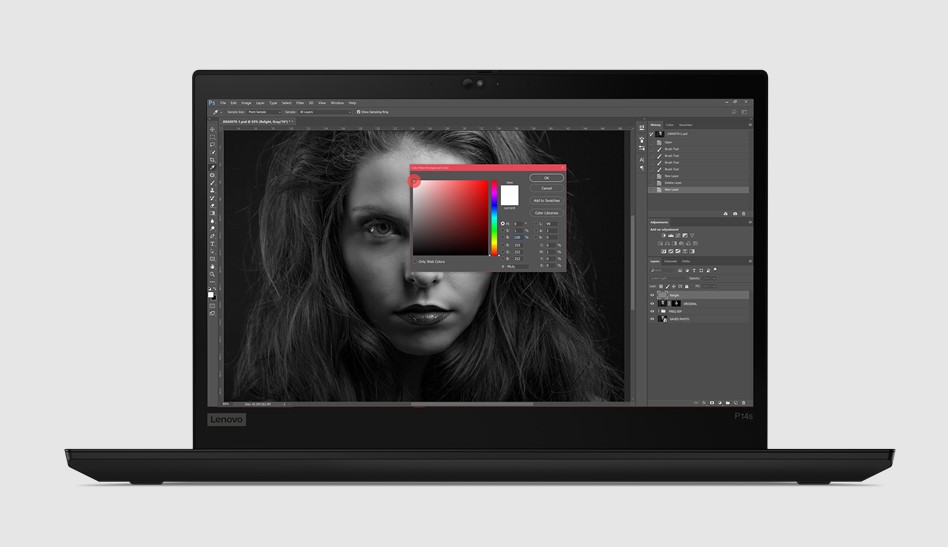
Task: Select the Zoom tool
Action: [x=212, y=273]
